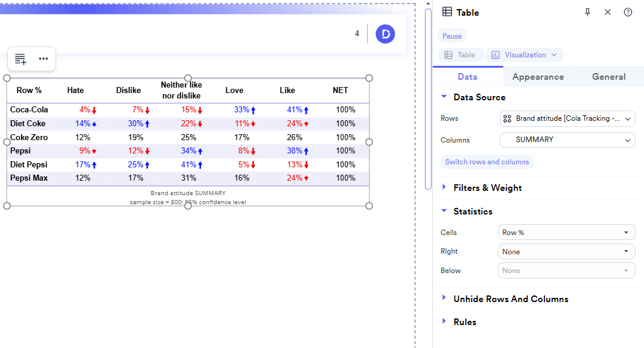The image size is (644, 348).
Task: Expand the Filters & Weight section
Action: [x=488, y=188]
